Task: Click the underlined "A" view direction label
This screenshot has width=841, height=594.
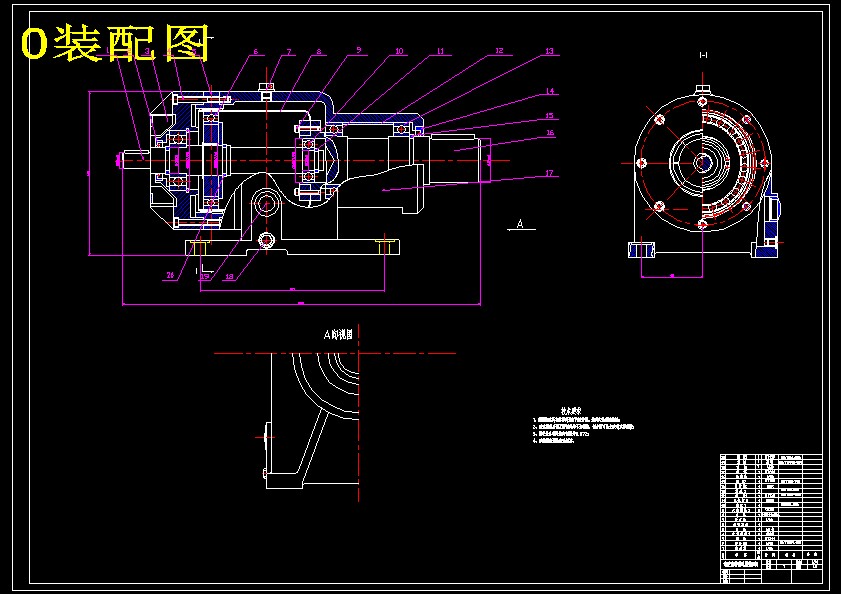Action: click(x=520, y=224)
